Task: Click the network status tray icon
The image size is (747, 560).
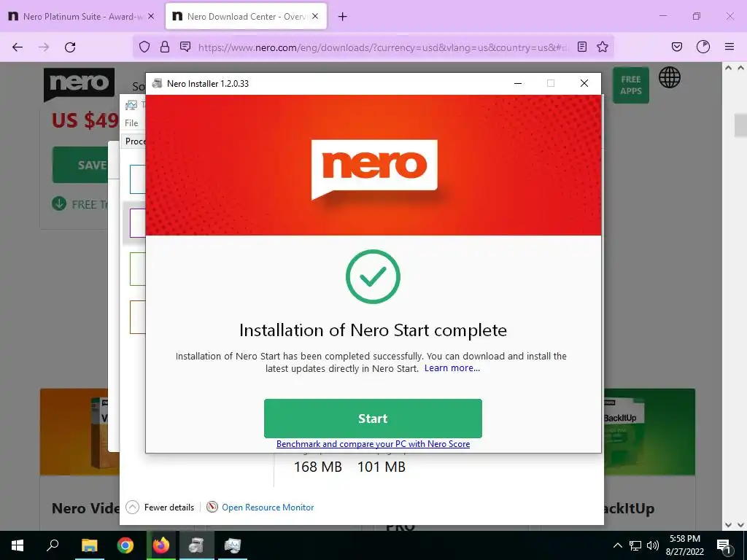Action: tap(635, 545)
